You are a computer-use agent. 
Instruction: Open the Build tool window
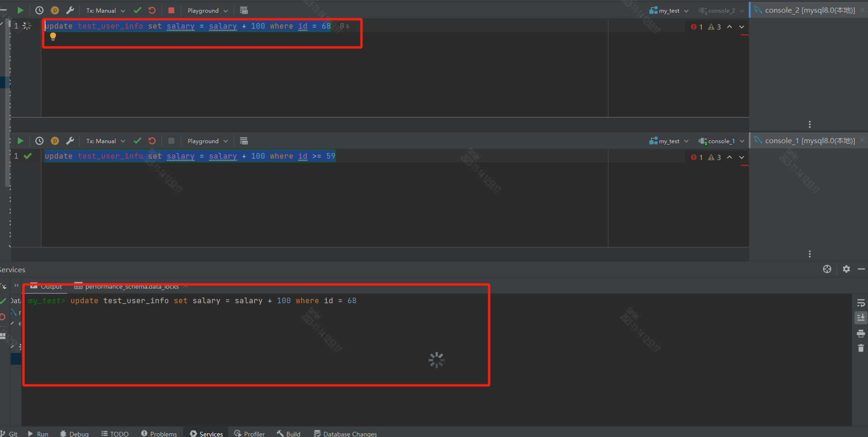pos(289,434)
